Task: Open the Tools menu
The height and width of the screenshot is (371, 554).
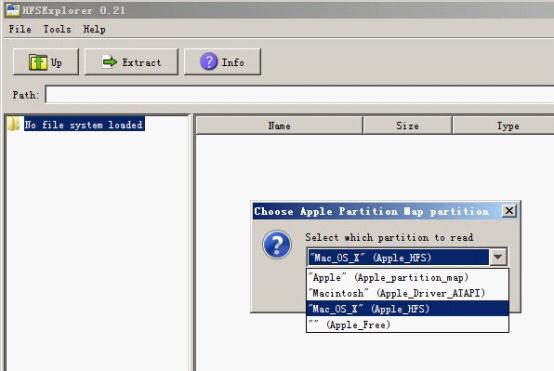Action: click(x=57, y=29)
